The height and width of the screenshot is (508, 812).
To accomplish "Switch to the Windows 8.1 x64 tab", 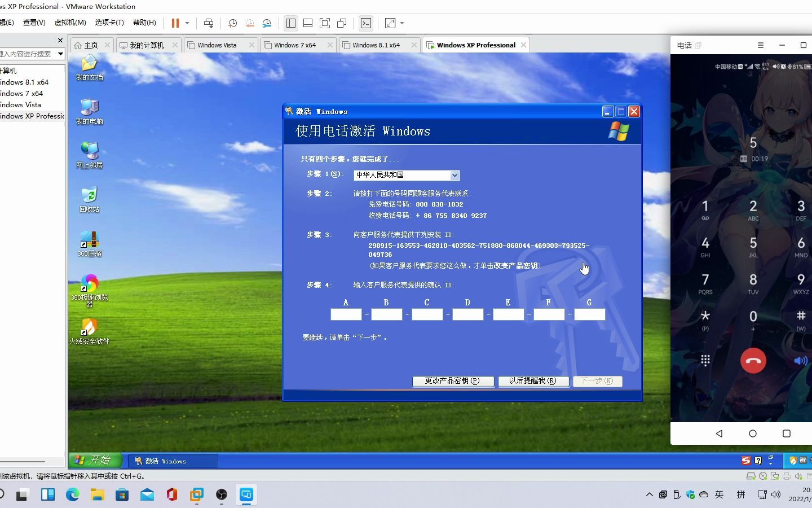I will tap(376, 45).
